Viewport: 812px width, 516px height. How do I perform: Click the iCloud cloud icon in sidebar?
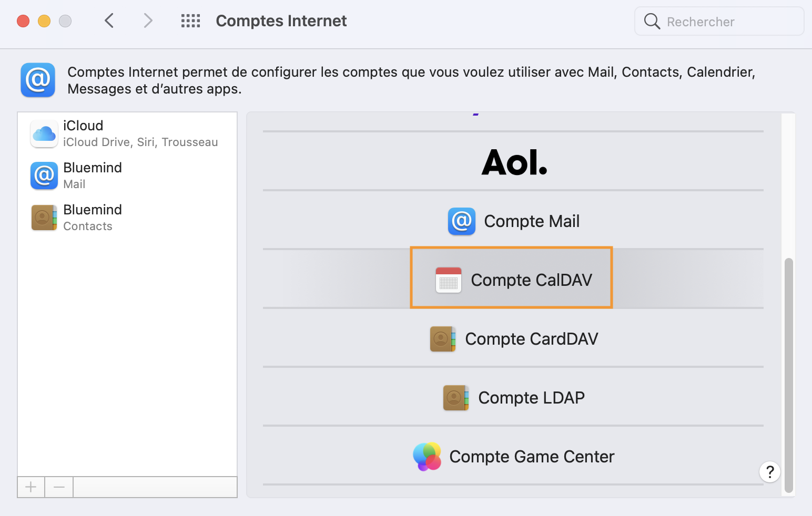point(44,133)
